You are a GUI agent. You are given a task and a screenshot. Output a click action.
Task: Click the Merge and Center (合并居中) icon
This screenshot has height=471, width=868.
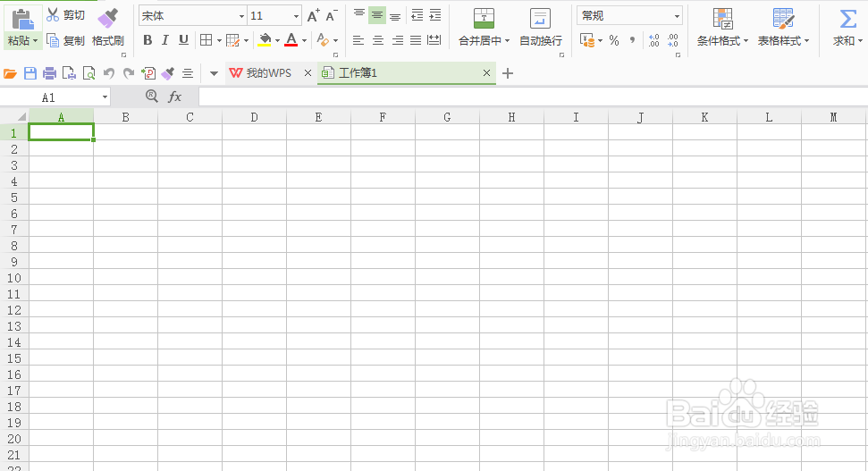pyautogui.click(x=484, y=18)
